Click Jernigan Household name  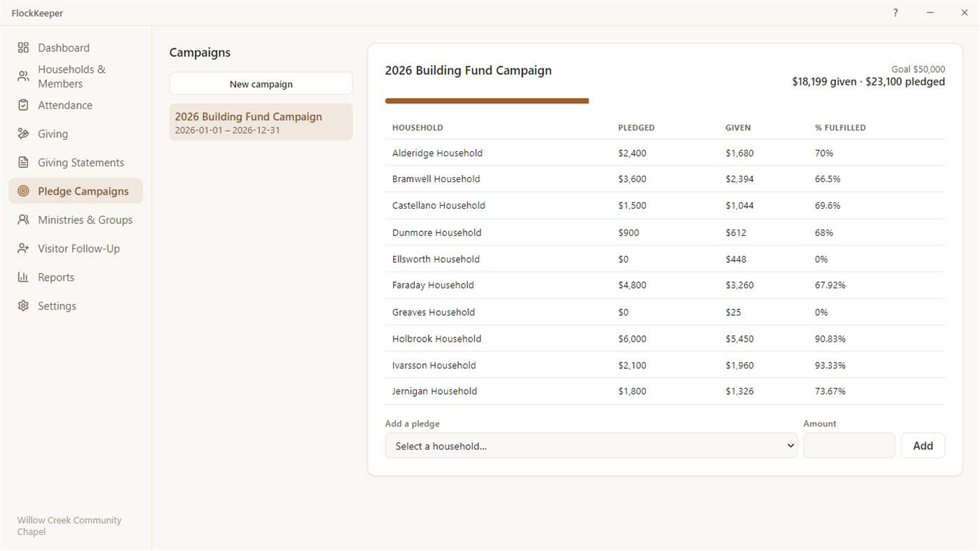pyautogui.click(x=434, y=391)
